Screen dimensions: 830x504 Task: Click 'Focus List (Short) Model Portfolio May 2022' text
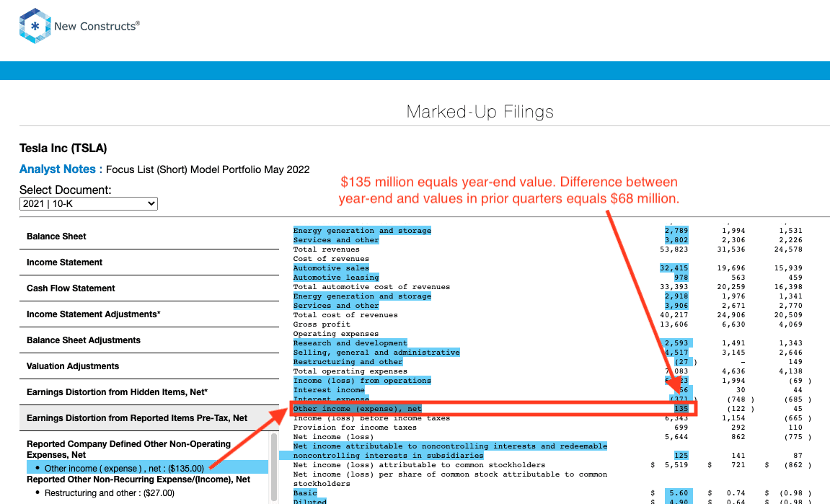click(x=208, y=169)
